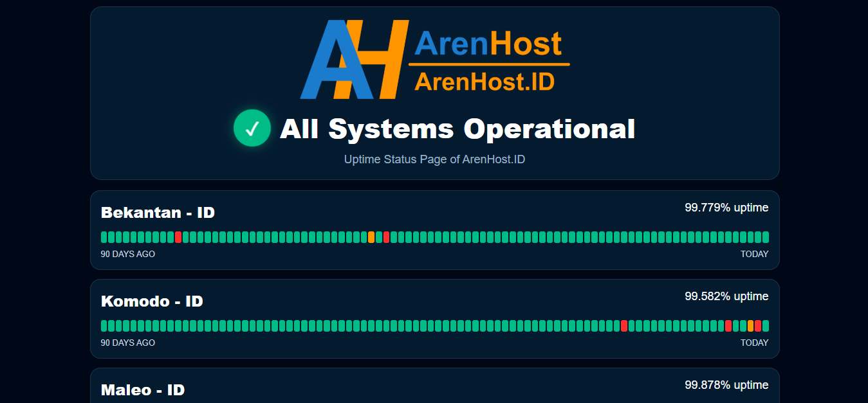Click the oldest leftmost bar in Bekantan timeline
868x403 pixels.
[x=104, y=237]
